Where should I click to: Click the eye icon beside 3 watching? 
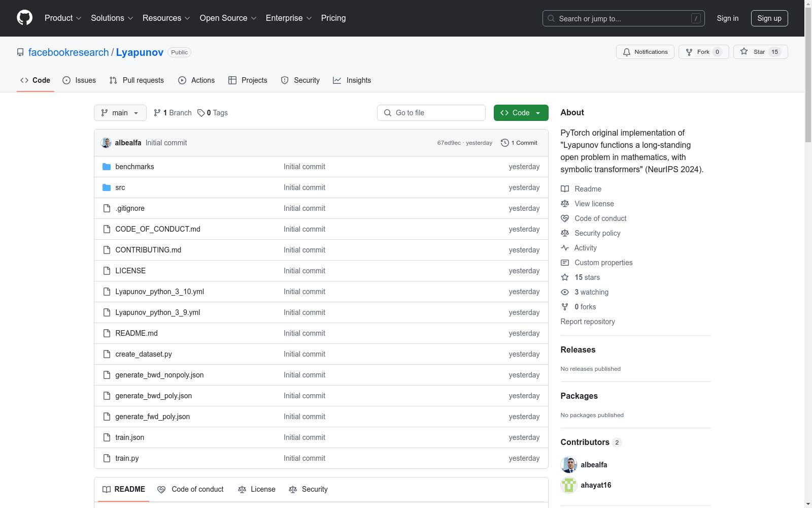(565, 292)
